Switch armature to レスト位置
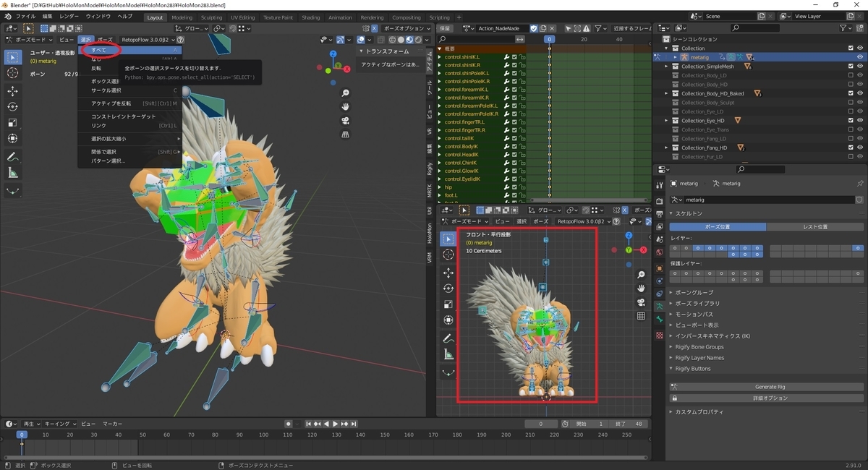 [815, 226]
